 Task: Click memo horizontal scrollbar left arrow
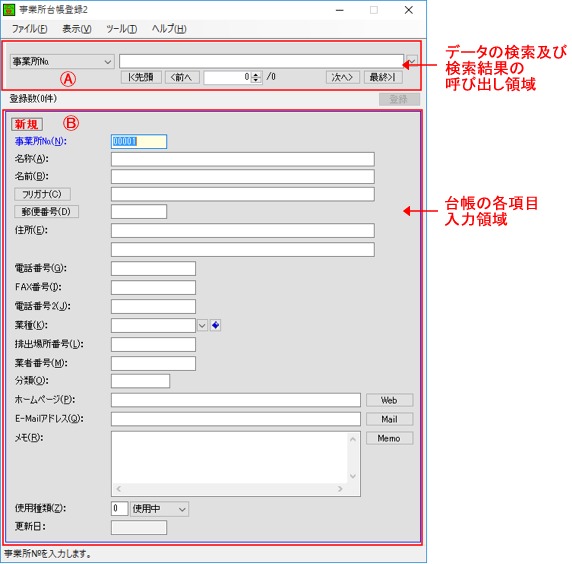[x=119, y=489]
